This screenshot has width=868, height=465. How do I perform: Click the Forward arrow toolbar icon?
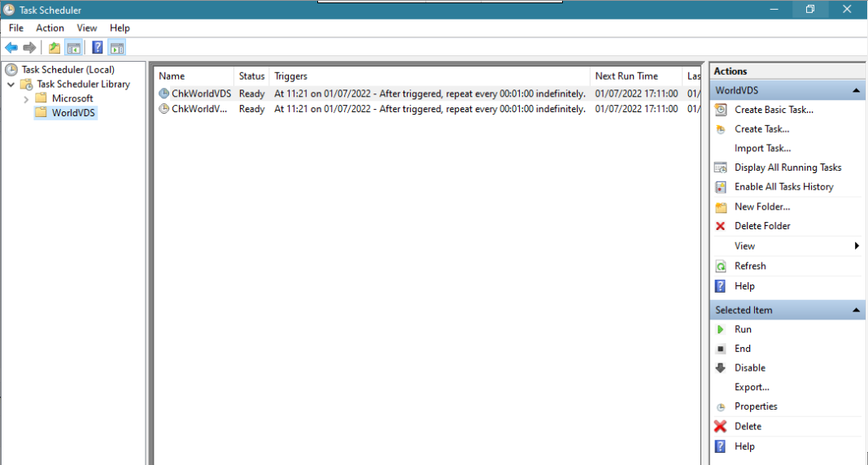click(30, 47)
